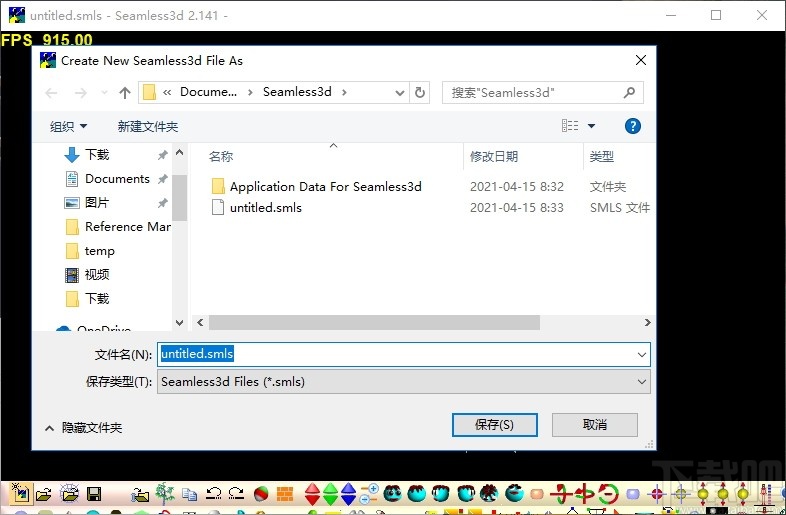The image size is (786, 515).
Task: Select the upward-tilted face head view icon
Action: pyautogui.click(x=514, y=494)
